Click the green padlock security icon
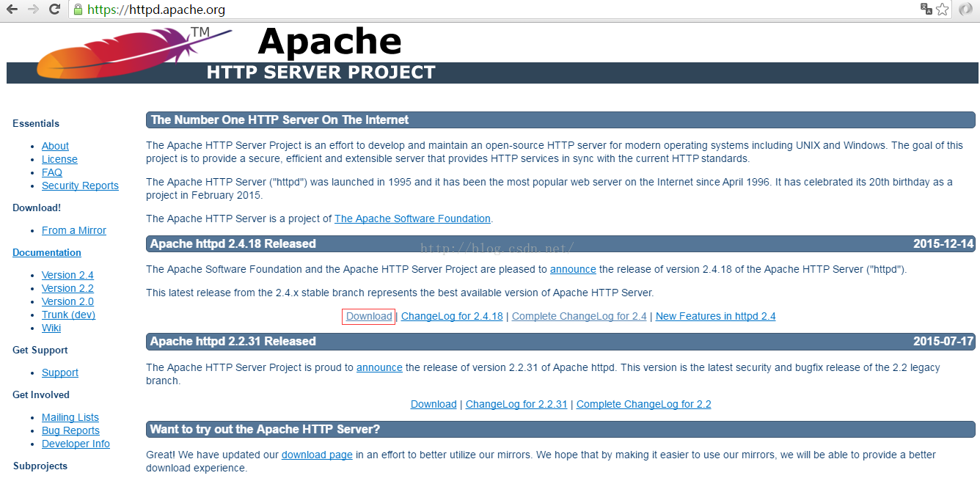This screenshot has width=980, height=481. coord(78,10)
